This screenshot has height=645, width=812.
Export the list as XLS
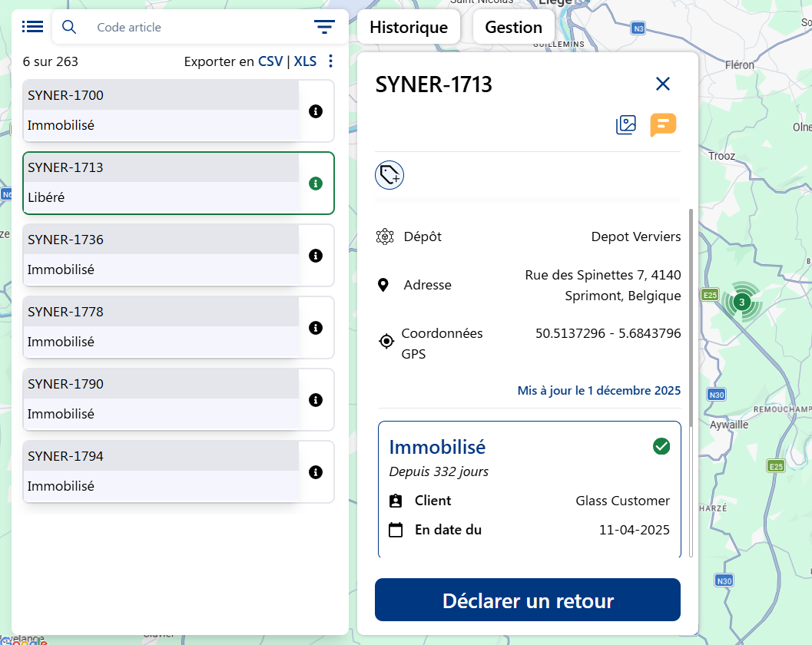pyautogui.click(x=305, y=61)
